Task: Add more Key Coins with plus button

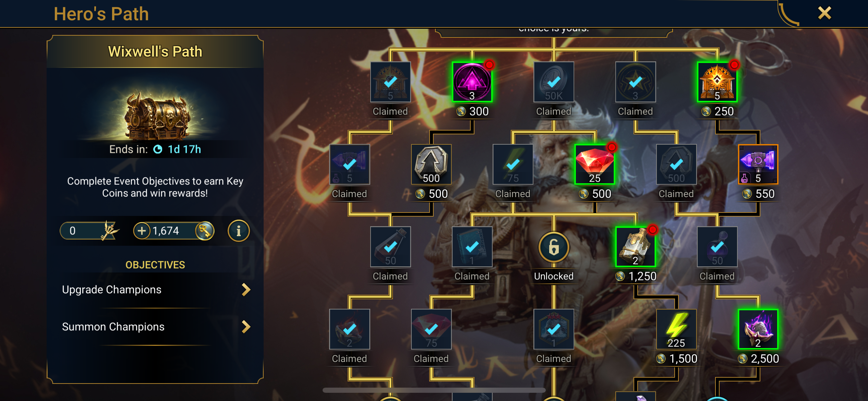Action: click(x=142, y=231)
